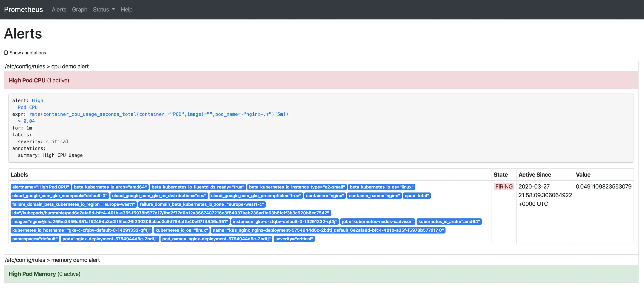644x288 pixels.
Task: Click the FIRING state badge
Action: tap(504, 187)
